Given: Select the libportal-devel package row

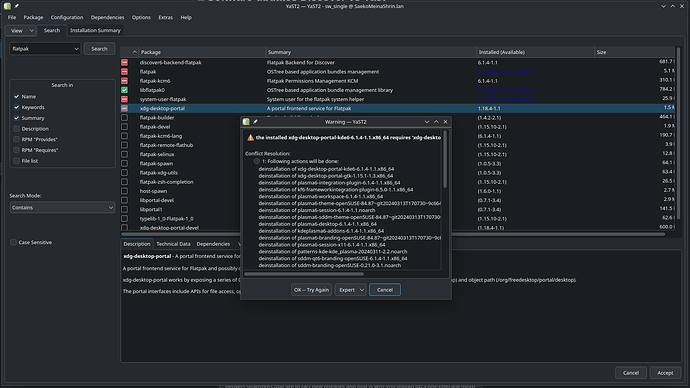Looking at the screenshot, I should pyautogui.click(x=398, y=200).
